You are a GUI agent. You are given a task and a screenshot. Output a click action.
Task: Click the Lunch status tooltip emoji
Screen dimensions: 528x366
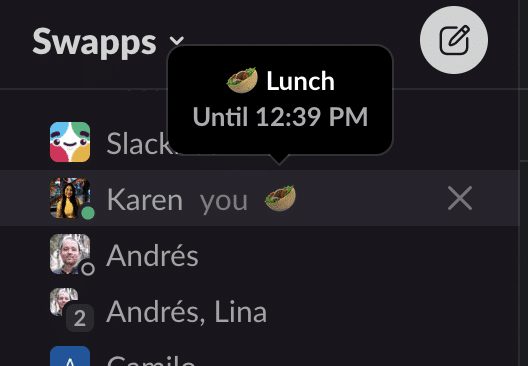click(242, 80)
